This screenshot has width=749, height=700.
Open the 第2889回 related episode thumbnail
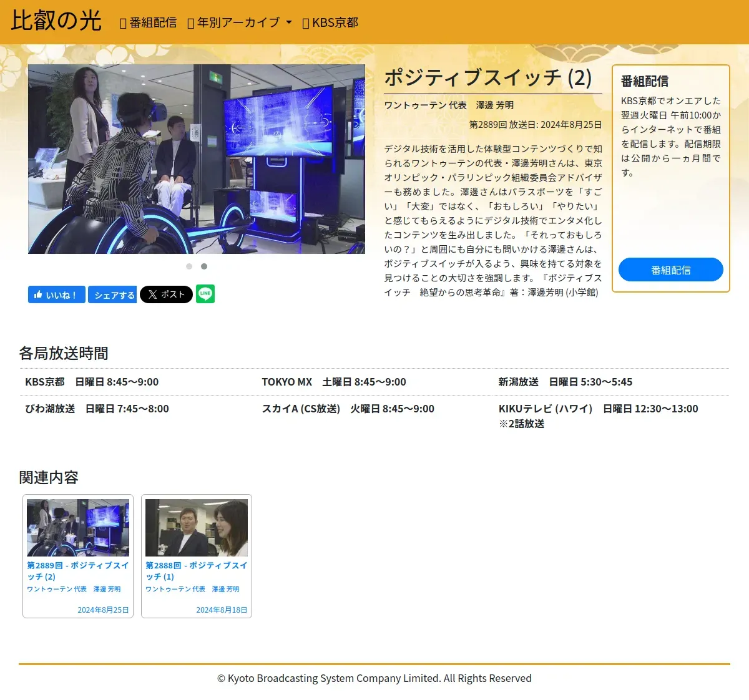point(78,528)
